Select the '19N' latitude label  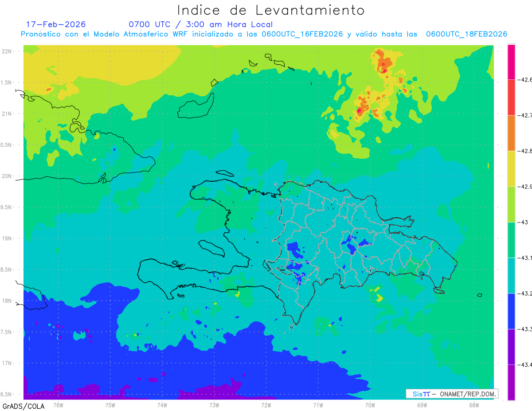pos(7,238)
